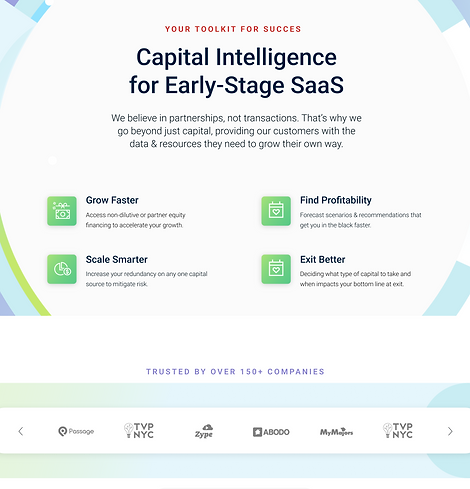Click the Grow Faster money icon

62,211
